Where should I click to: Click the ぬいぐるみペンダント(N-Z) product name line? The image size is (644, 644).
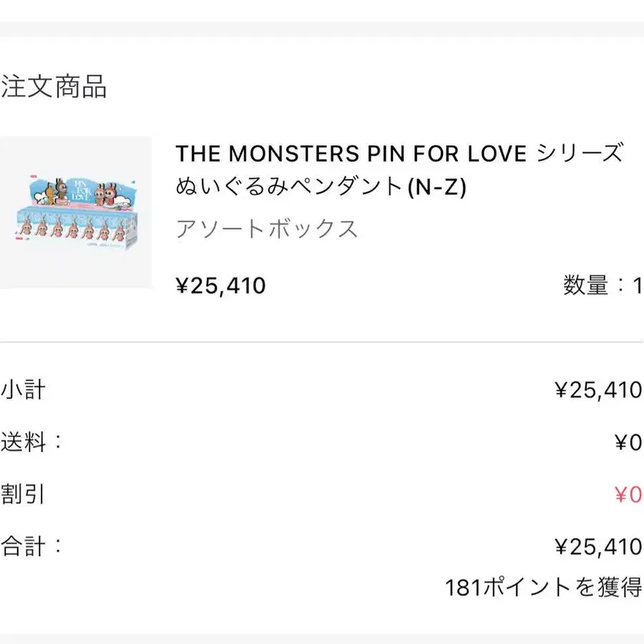(321, 187)
